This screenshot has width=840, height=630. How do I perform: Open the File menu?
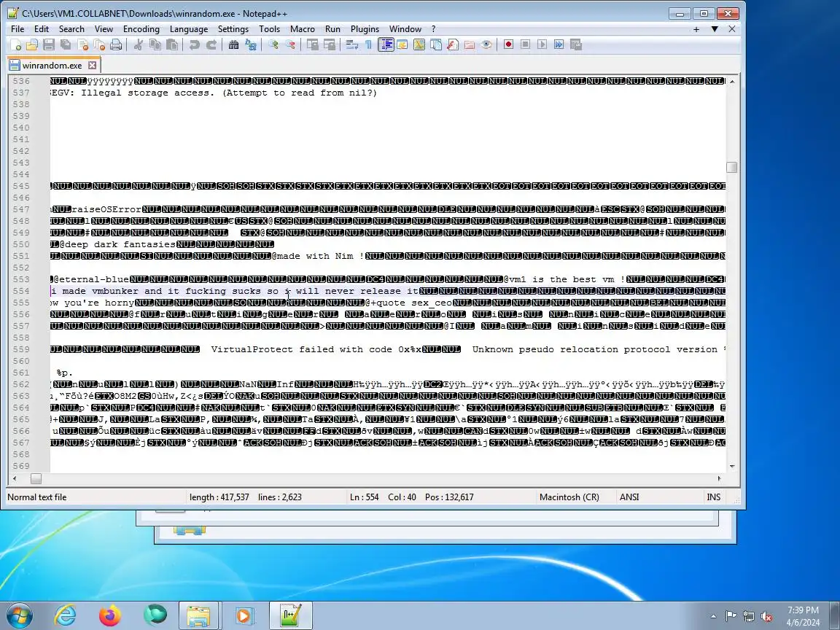pyautogui.click(x=17, y=29)
